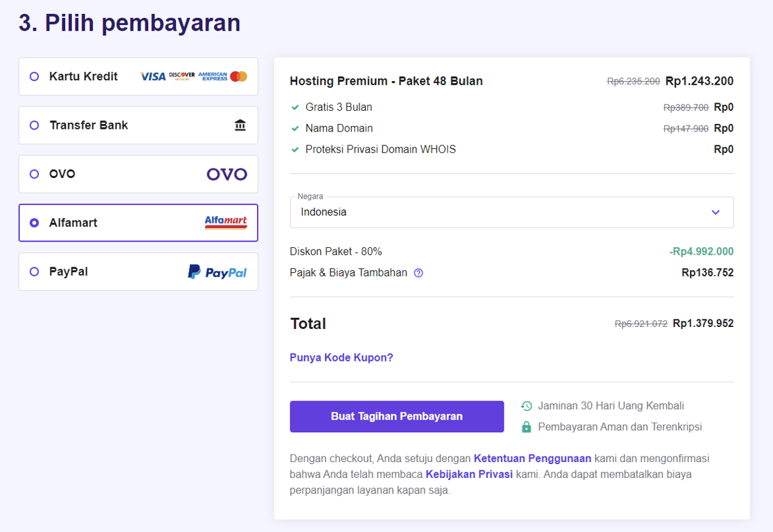The width and height of the screenshot is (773, 532).
Task: Click the OVO logo
Action: pyautogui.click(x=226, y=174)
